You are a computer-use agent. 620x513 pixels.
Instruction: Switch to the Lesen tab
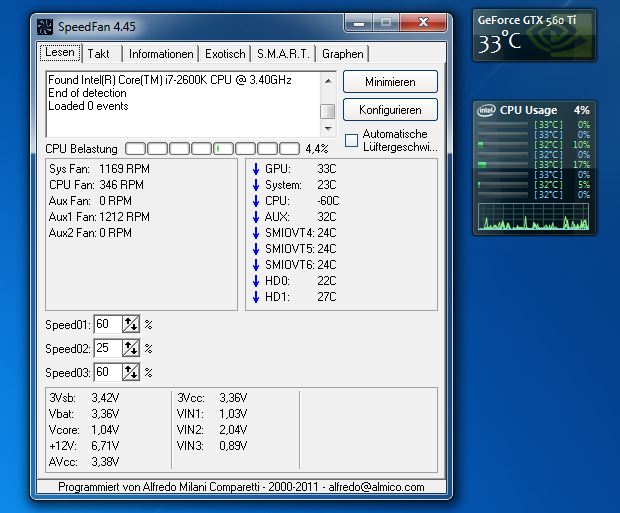(60, 53)
